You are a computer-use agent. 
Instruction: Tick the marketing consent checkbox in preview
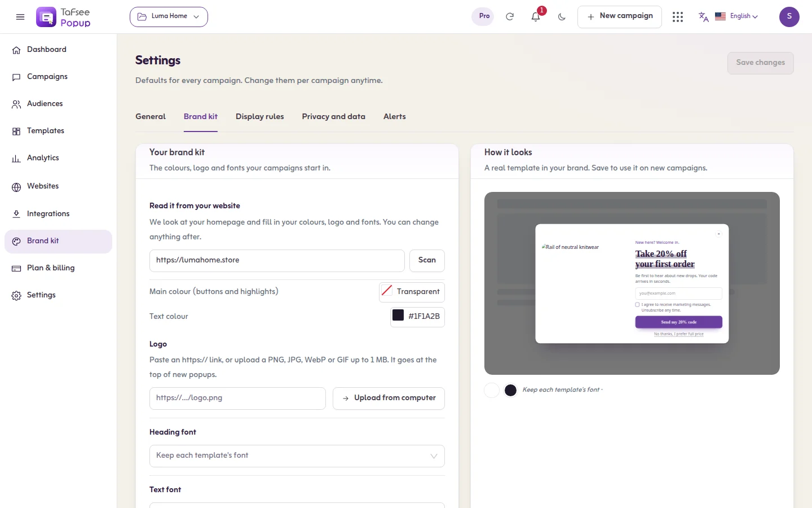(638, 305)
